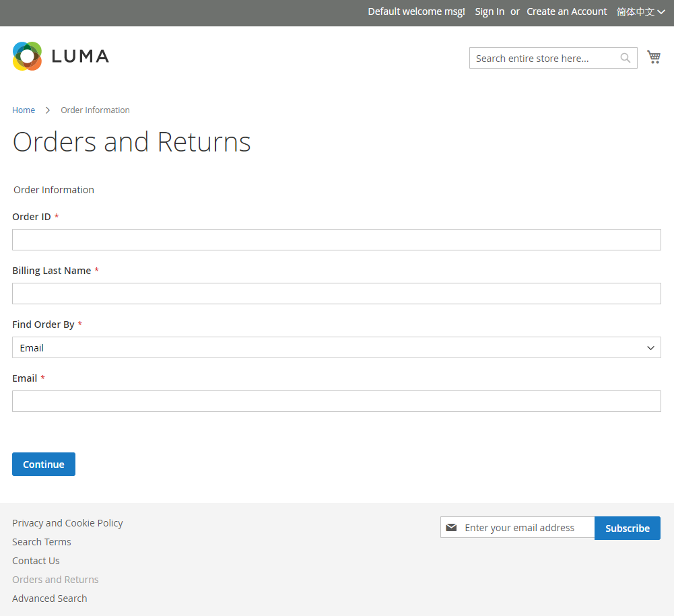Image resolution: width=674 pixels, height=616 pixels.
Task: Click the language selector chevron
Action: [x=662, y=11]
